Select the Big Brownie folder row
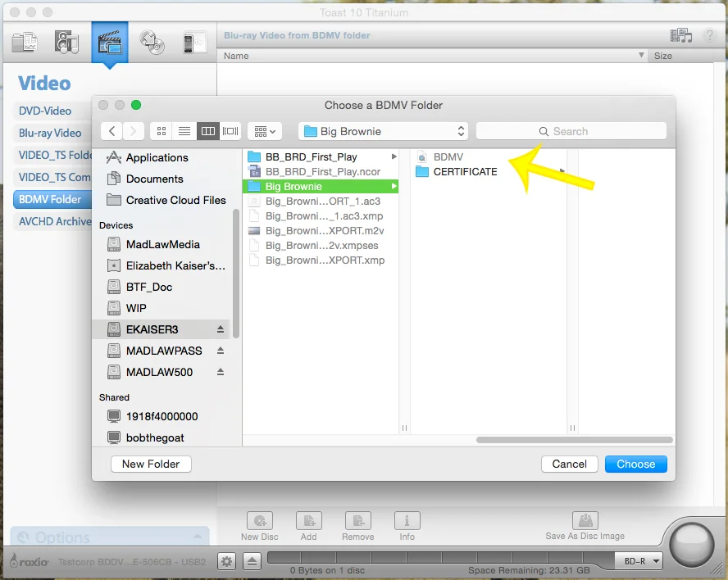Screen dimensions: 728x580 coord(321,187)
